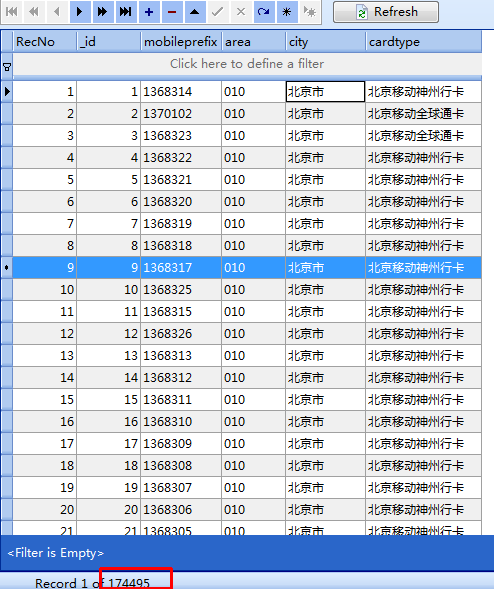Go to the last record

pyautogui.click(x=125, y=12)
